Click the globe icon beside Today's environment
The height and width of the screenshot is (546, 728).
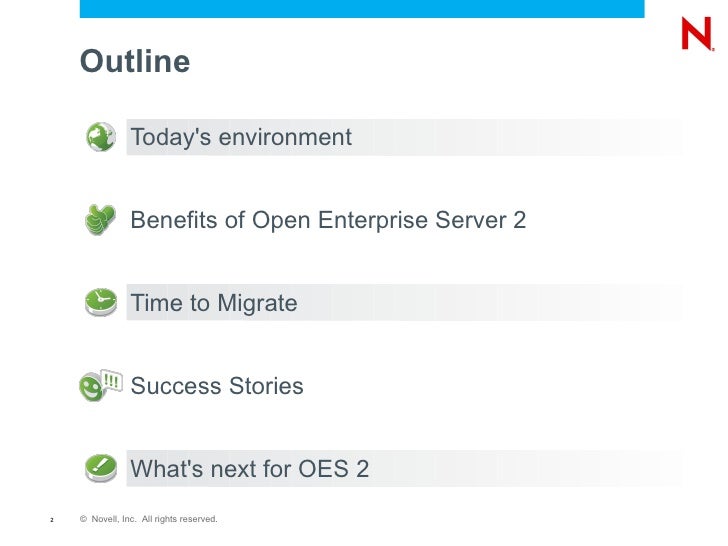101,137
